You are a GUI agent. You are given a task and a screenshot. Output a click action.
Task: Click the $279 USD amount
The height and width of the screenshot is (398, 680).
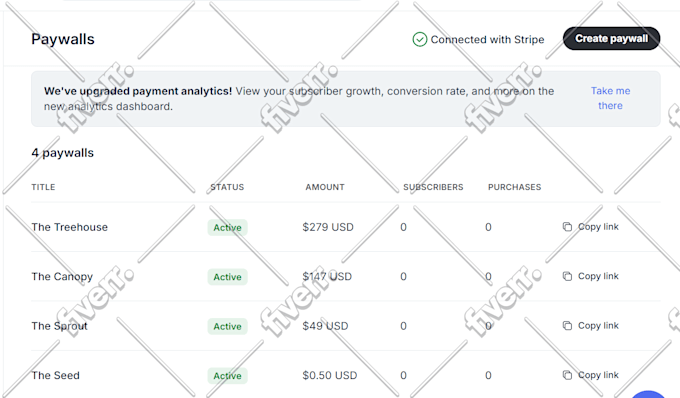[328, 227]
